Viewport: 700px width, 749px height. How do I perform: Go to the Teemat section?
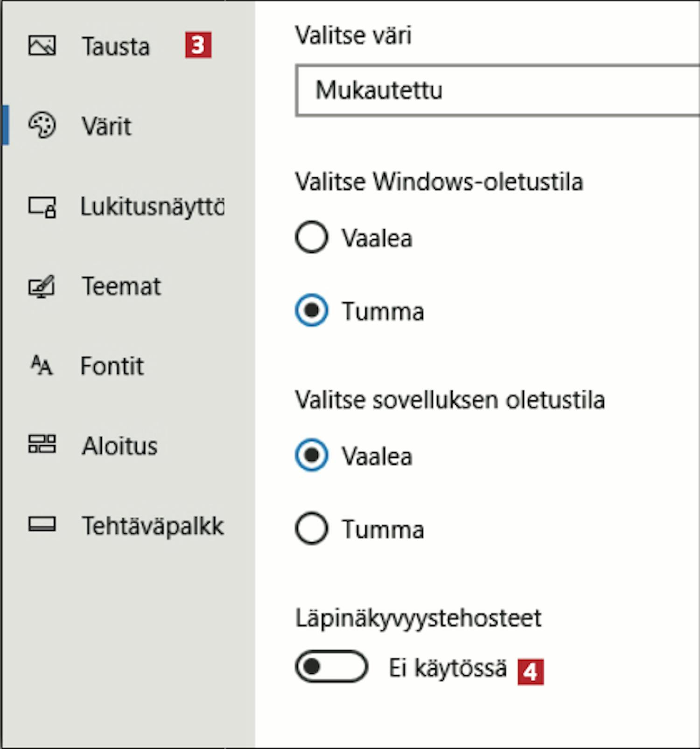pyautogui.click(x=121, y=286)
